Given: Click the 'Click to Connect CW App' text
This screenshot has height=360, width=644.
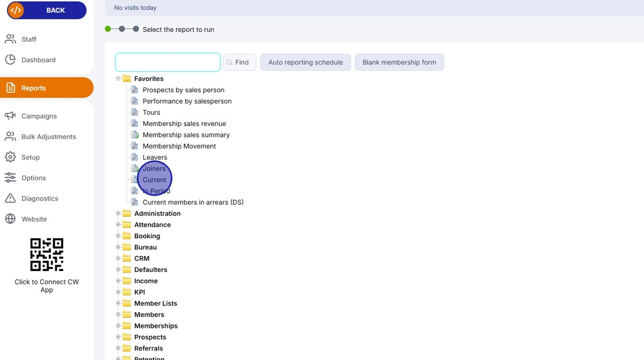Looking at the screenshot, I should click(47, 285).
